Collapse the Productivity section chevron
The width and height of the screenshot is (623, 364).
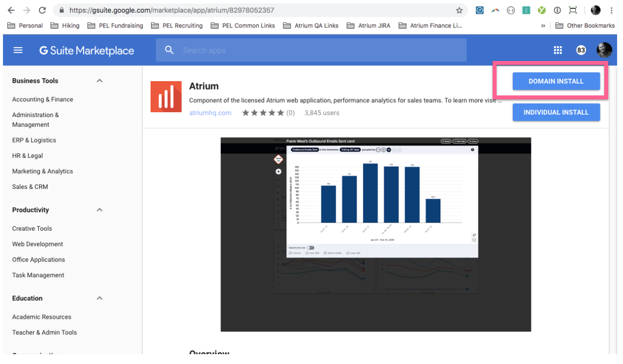(99, 210)
